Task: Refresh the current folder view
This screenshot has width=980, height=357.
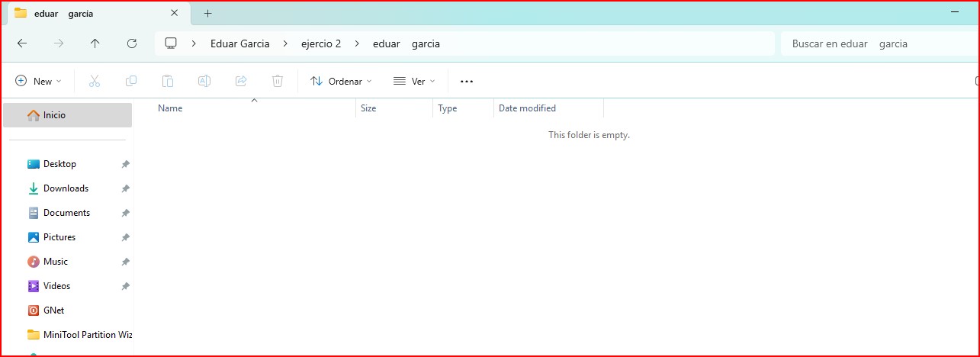Action: point(132,43)
